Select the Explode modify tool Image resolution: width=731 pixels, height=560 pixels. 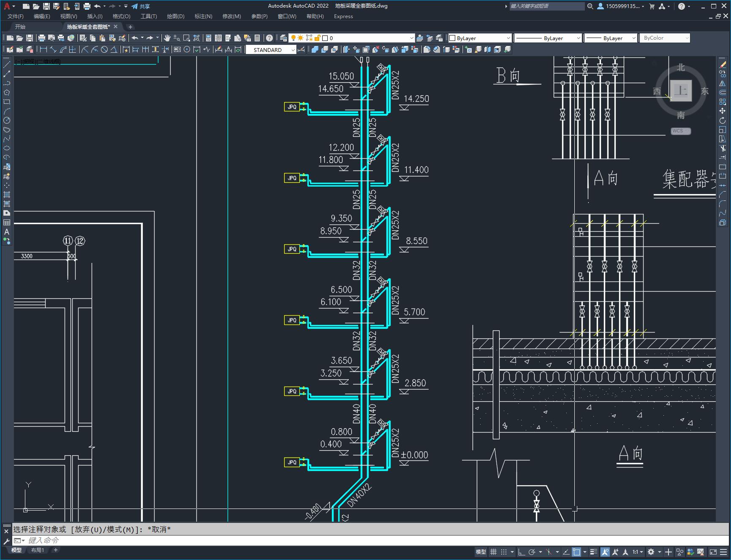[x=723, y=222]
